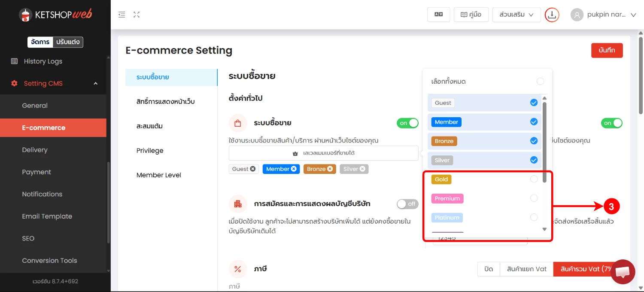Toggle off the ระบบซื้อขาย switch
The image size is (644, 292).
coord(407,123)
